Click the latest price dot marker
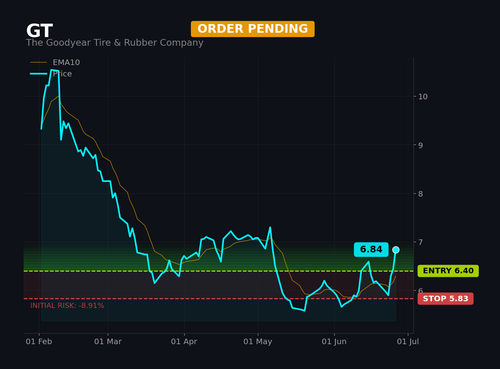500x369 pixels. coord(396,250)
